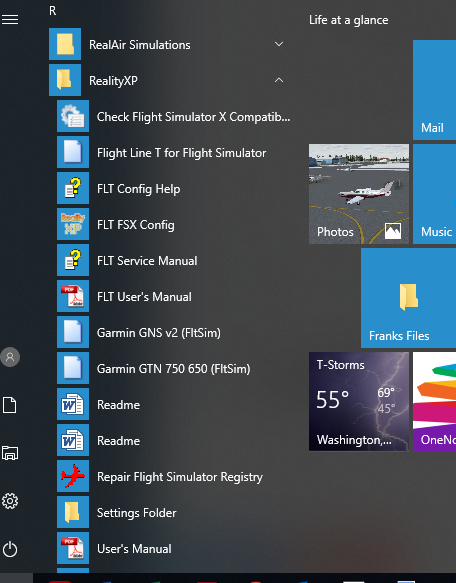456x583 pixels.
Task: Select 'FLT Service Manual' text
Action: click(147, 261)
